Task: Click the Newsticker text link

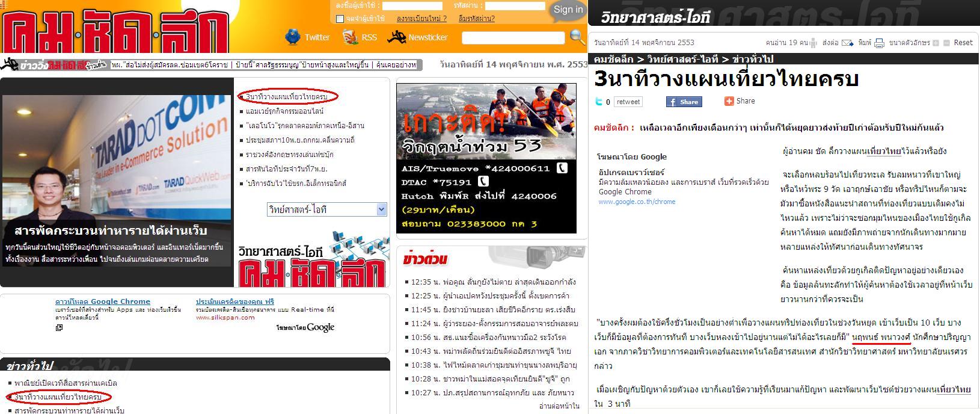Action: tap(428, 37)
